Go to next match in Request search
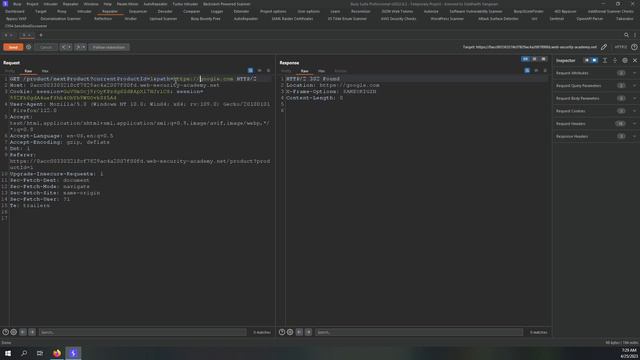This screenshot has height=360, width=640. 32,332
